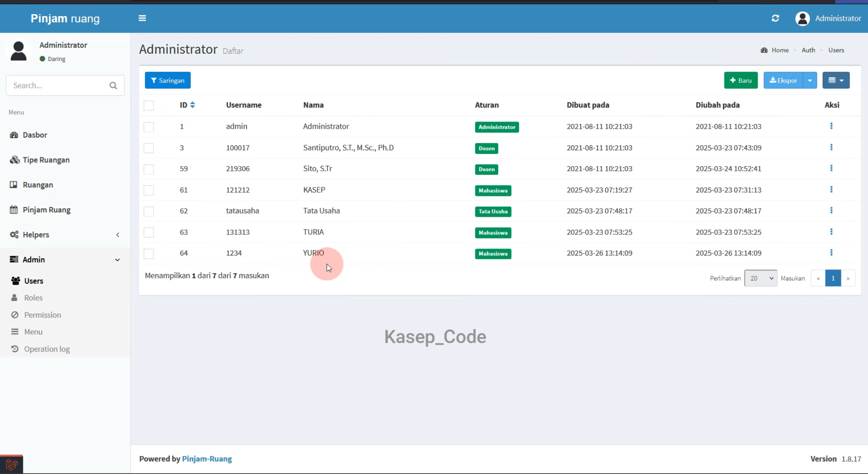Check the box for username 100017
Screen dimensions: 868x474
149,148
